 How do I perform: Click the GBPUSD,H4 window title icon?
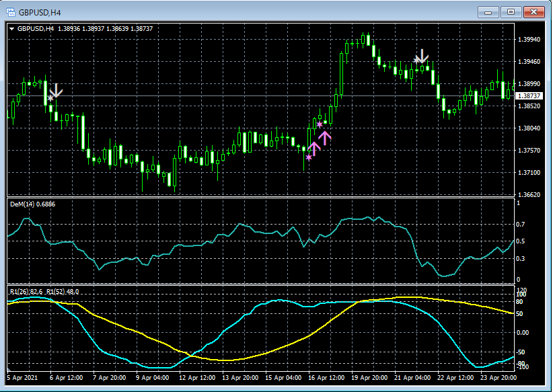pyautogui.click(x=10, y=12)
